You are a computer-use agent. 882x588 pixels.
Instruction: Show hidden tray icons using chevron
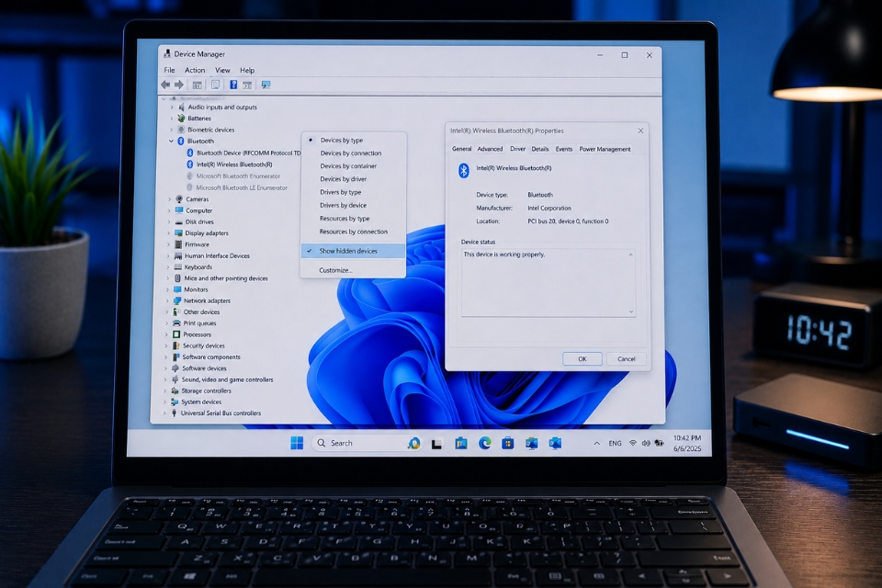point(597,444)
